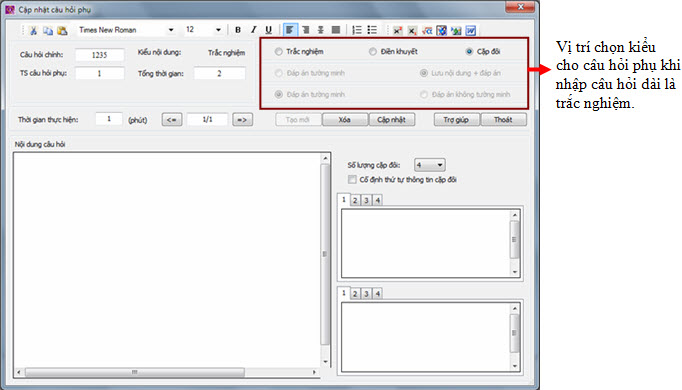This screenshot has height=390, width=682.
Task: Click vertical scrollbar of question content
Action: click(325, 260)
